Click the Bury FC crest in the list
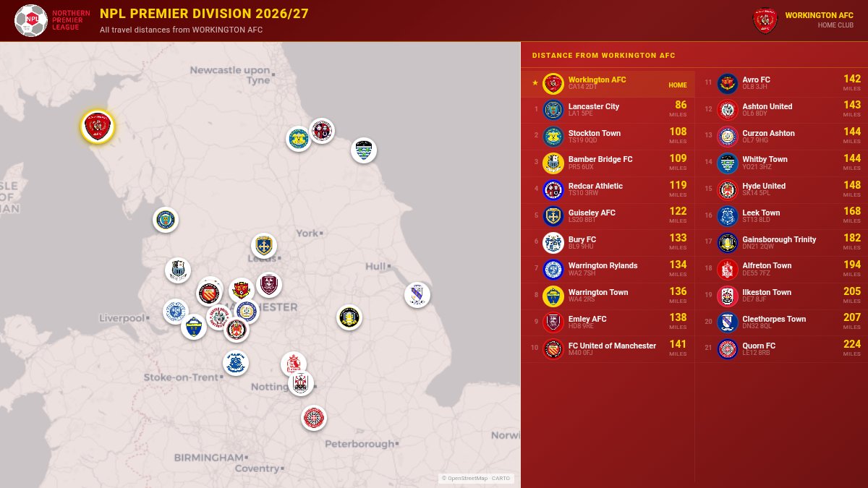868x488 pixels. tap(553, 243)
